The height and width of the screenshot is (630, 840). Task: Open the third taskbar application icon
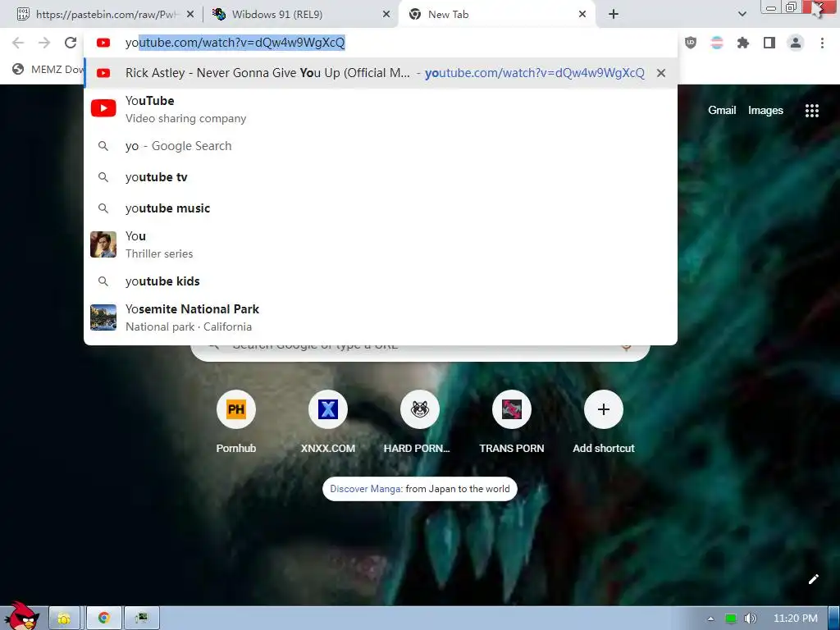[141, 619]
